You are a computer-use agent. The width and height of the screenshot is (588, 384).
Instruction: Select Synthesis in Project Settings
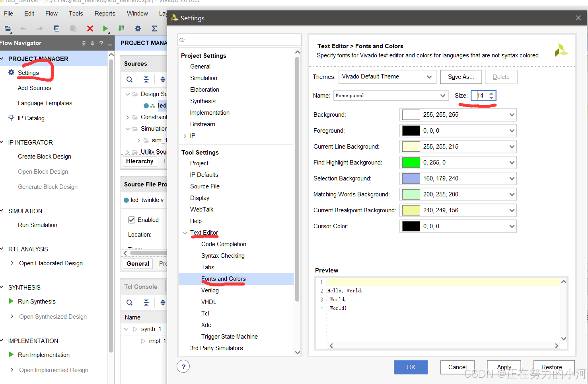click(203, 101)
